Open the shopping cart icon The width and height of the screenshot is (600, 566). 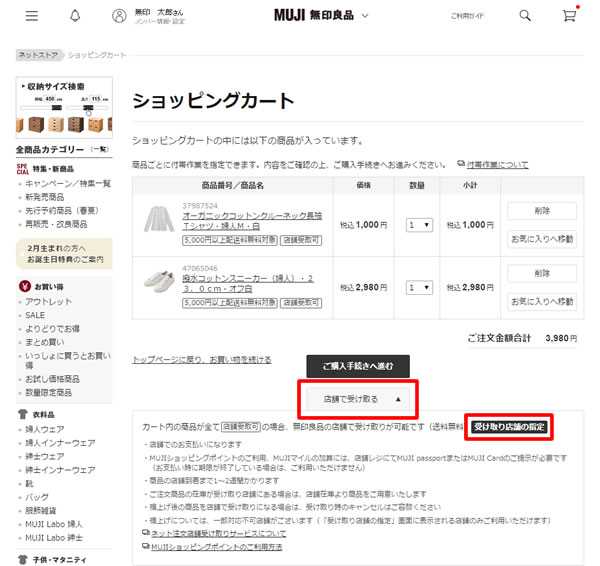click(569, 16)
